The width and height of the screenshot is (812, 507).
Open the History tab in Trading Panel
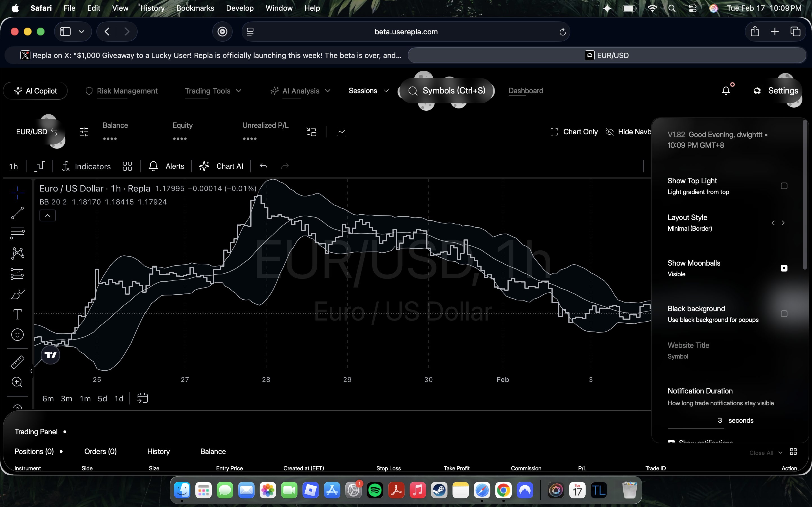click(158, 452)
